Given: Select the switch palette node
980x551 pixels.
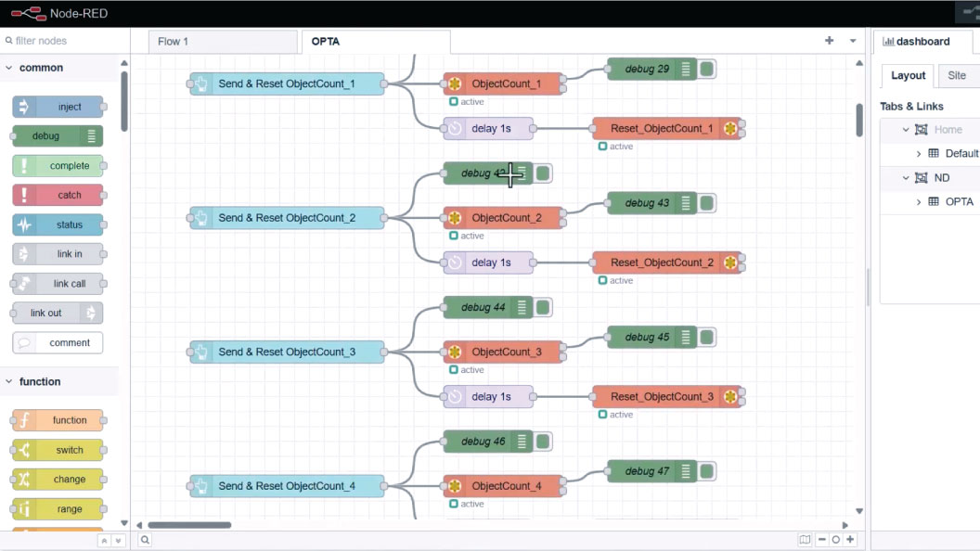Looking at the screenshot, I should [58, 450].
